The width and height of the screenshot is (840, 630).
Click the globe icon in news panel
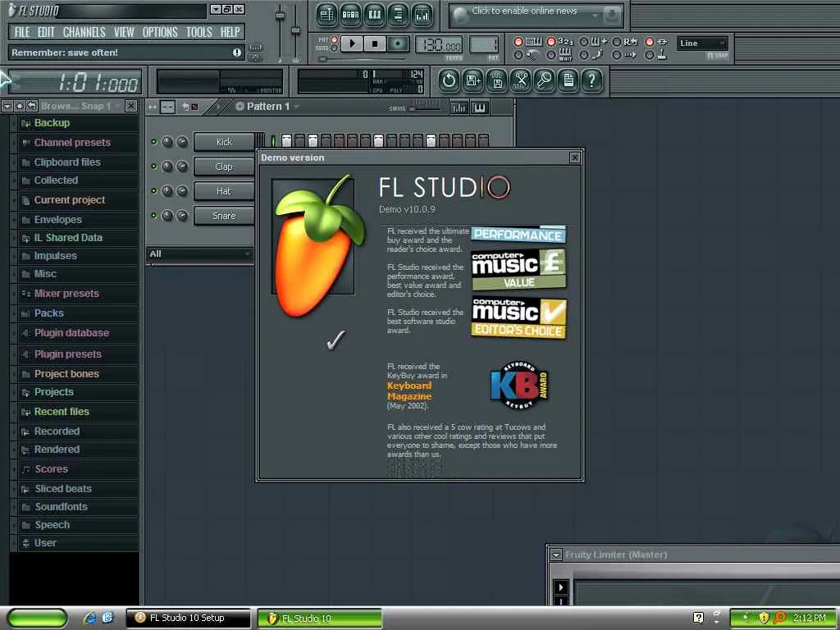[x=461, y=16]
